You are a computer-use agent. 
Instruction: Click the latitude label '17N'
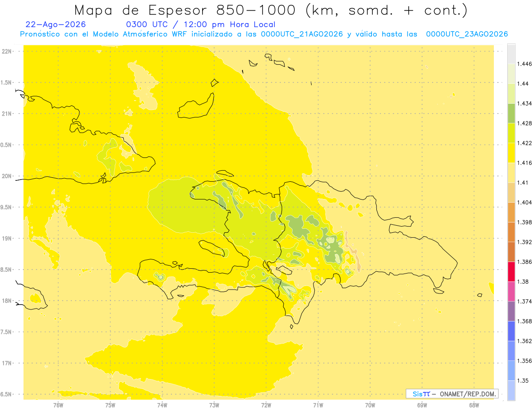click(7, 363)
